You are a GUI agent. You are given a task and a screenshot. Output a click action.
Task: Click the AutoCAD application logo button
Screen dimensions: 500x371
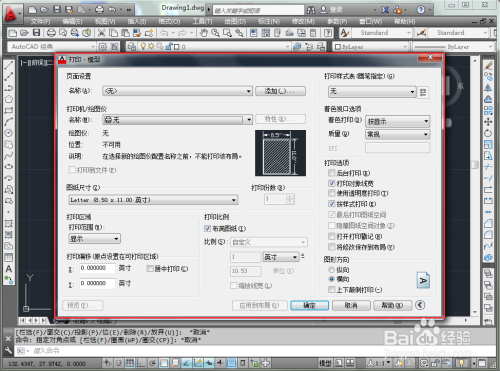(x=11, y=13)
